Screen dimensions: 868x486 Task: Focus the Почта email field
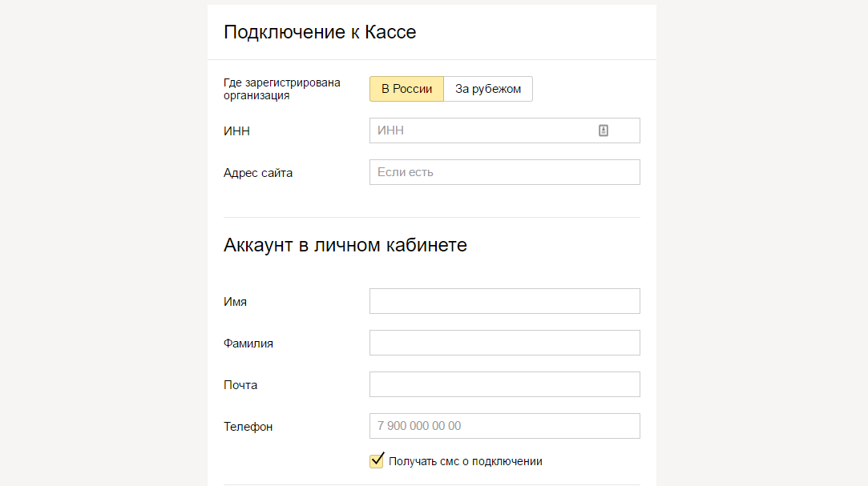[x=504, y=384]
